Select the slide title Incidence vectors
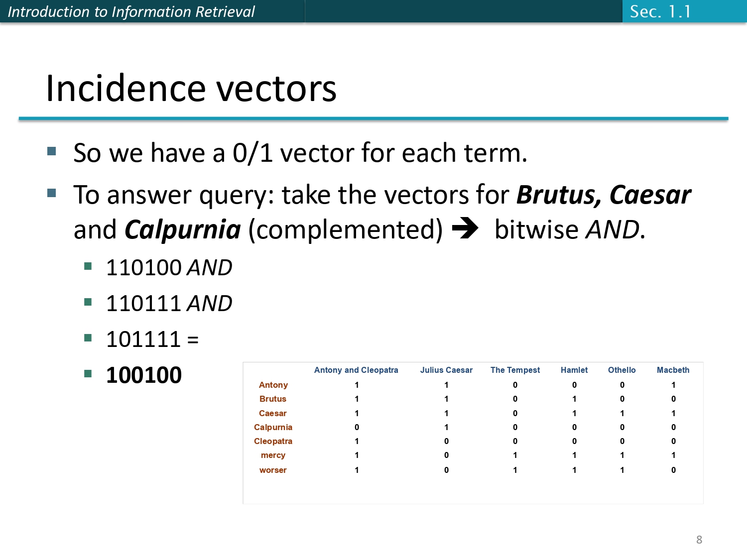Viewport: 747px width, 560px height. pyautogui.click(x=192, y=88)
